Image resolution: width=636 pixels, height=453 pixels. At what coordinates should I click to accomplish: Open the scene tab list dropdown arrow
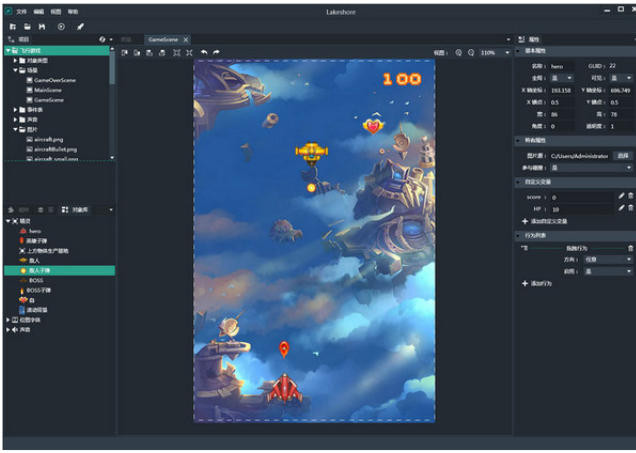[x=508, y=40]
